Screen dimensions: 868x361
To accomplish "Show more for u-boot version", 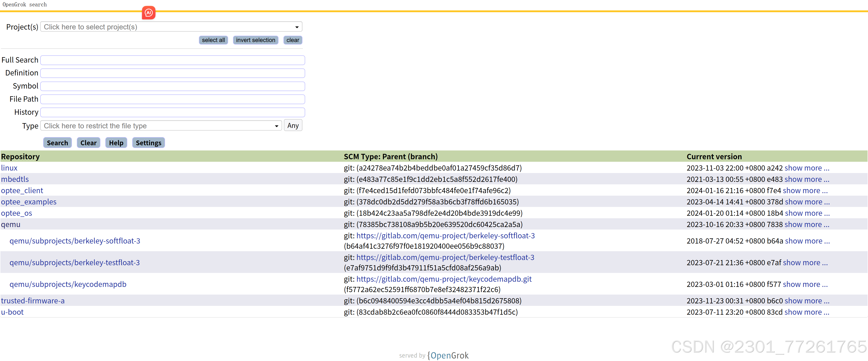I will [807, 312].
